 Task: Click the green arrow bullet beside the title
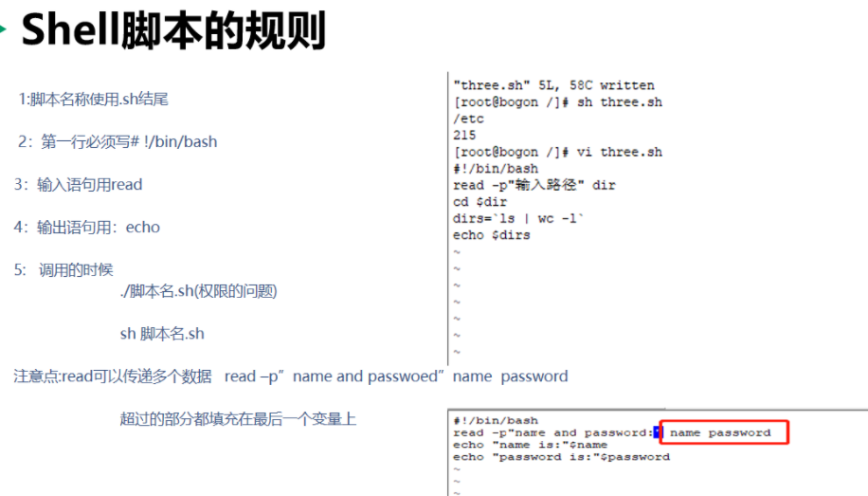point(3,28)
